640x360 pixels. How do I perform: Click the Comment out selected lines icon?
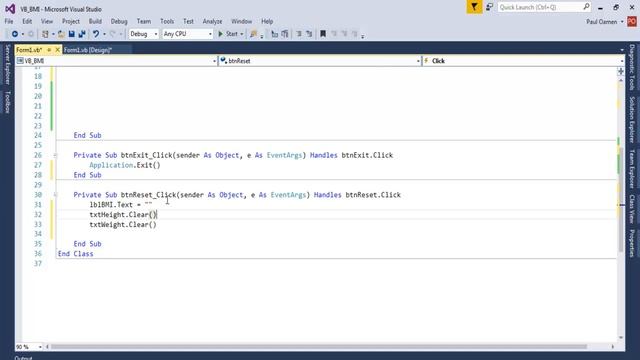[275, 34]
